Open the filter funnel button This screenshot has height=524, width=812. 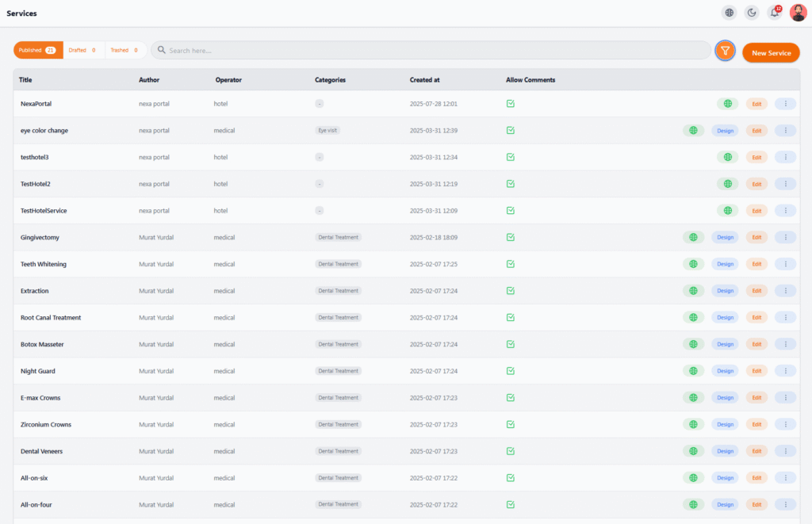(725, 51)
